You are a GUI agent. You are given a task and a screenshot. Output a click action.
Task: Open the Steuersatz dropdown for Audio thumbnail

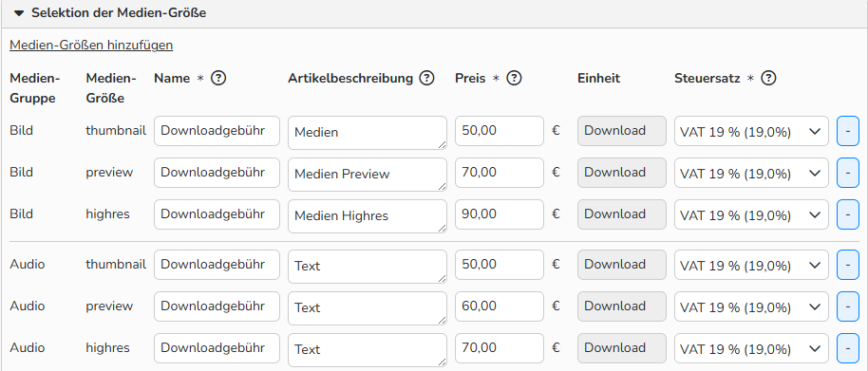coord(751,265)
